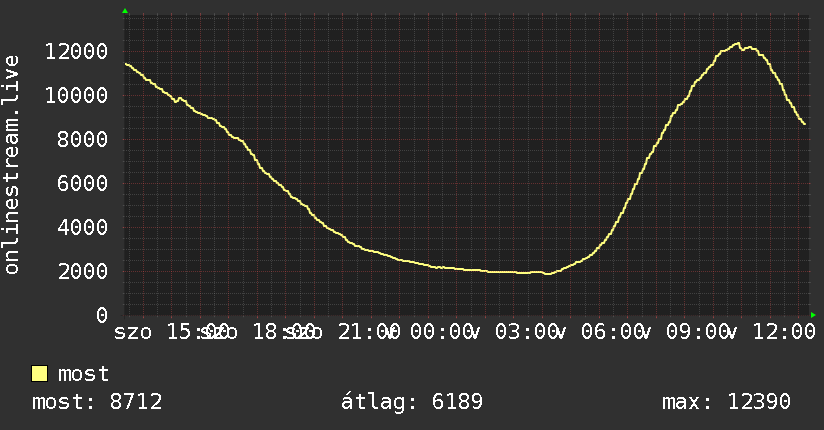The width and height of the screenshot is (824, 430).
Task: Click the 6000 y-axis label
Action: coord(83,183)
